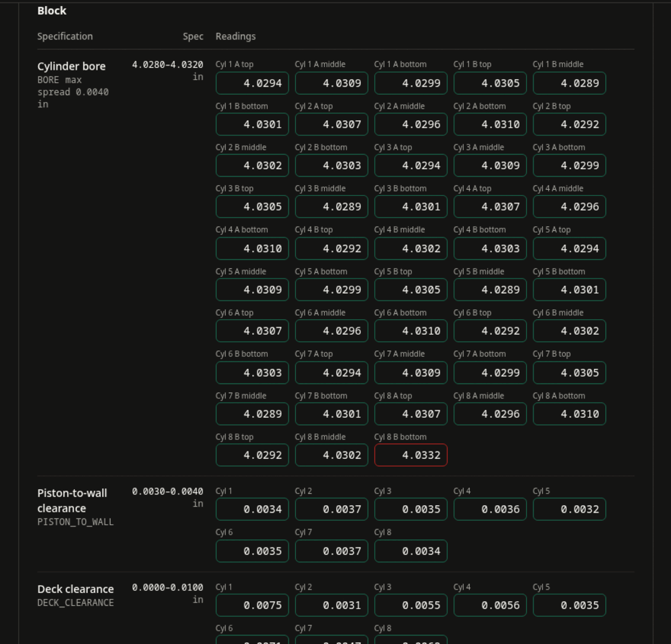Click the Cyl 1 A bottom reading field
Viewport: 671px width, 644px height.
(x=411, y=83)
